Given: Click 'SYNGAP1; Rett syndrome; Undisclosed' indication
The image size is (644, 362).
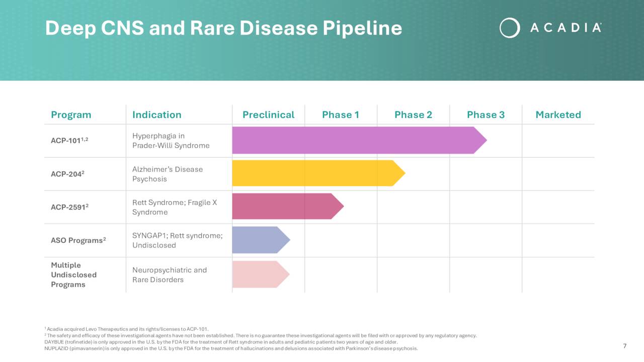Looking at the screenshot, I should (177, 240).
